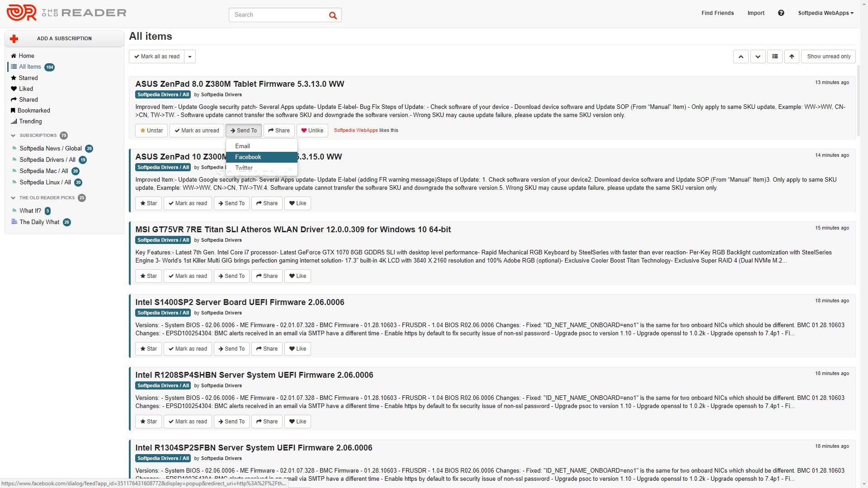Click The Old Reader logo
The height and width of the screenshot is (488, 868).
click(66, 13)
